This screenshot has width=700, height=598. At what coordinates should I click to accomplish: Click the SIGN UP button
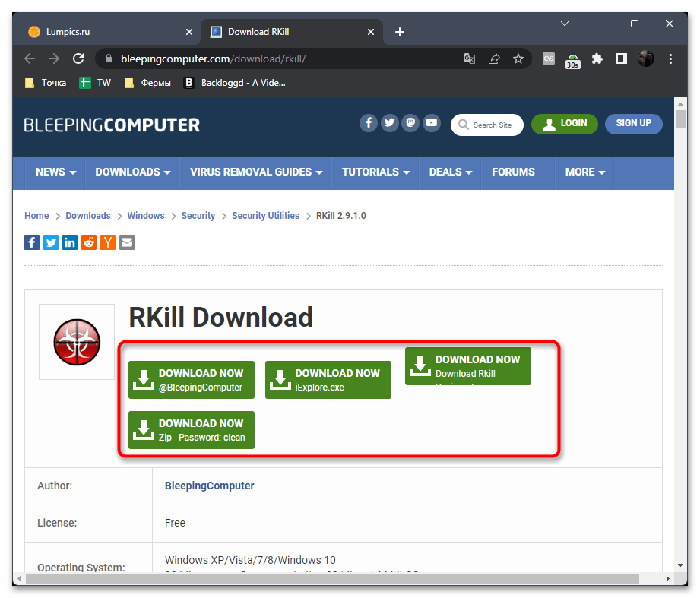click(x=633, y=124)
